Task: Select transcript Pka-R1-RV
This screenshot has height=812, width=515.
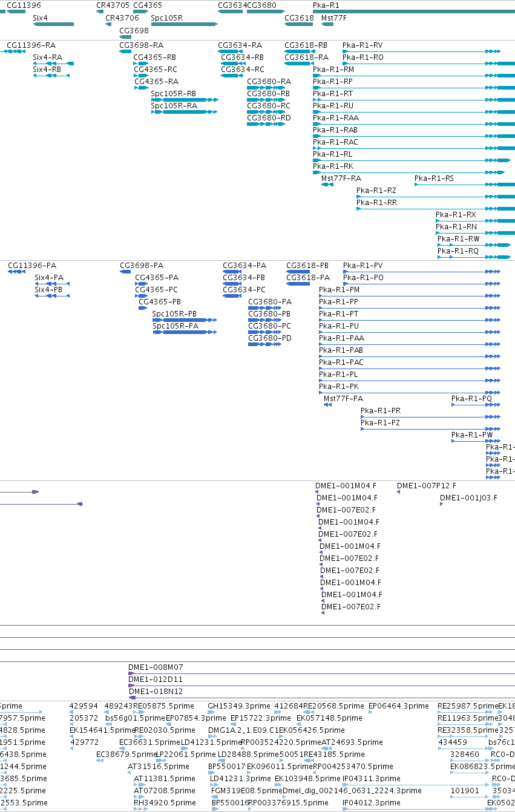Action: pyautogui.click(x=362, y=45)
